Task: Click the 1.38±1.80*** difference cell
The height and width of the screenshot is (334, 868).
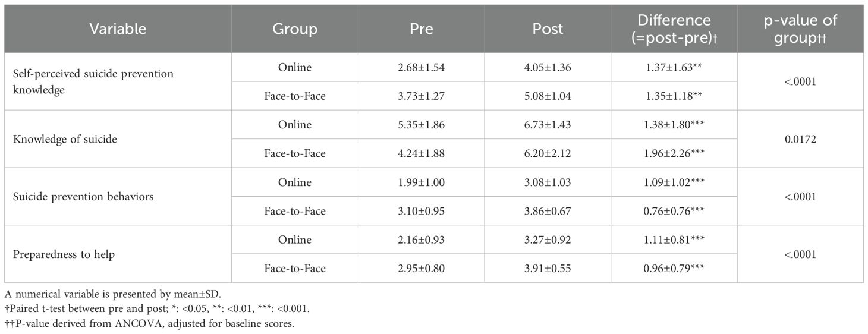Action: 674,125
